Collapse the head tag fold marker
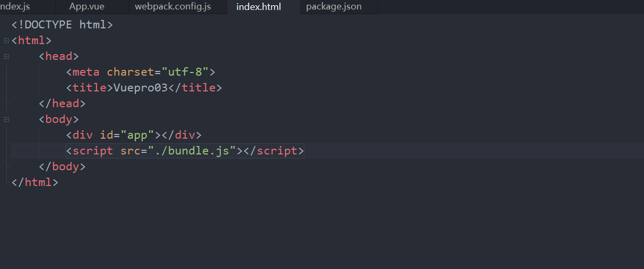644x269 pixels. [6, 56]
